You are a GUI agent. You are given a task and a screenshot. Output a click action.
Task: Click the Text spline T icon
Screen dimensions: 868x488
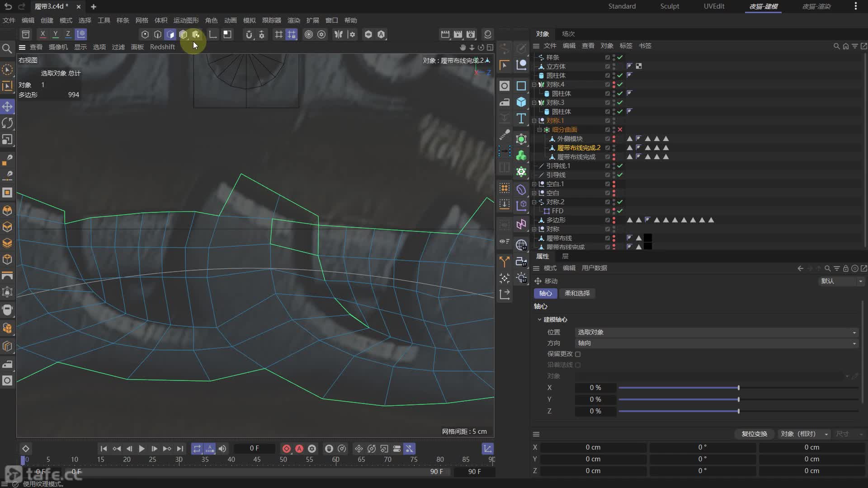tap(521, 118)
